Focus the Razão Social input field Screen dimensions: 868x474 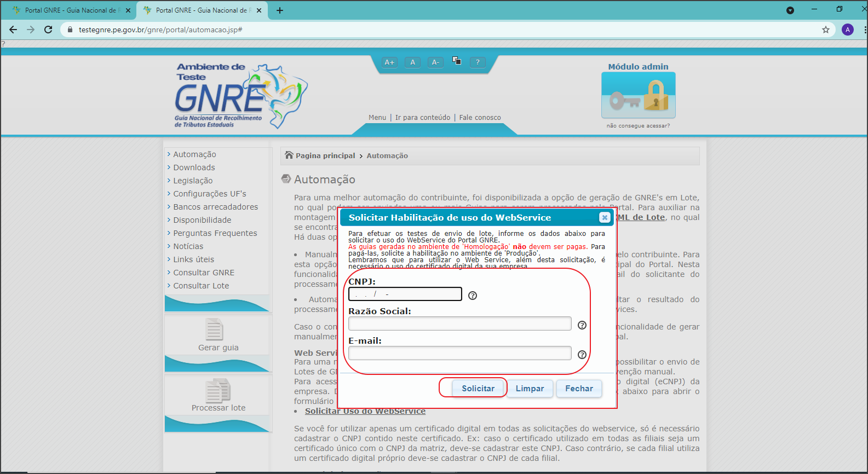460,324
